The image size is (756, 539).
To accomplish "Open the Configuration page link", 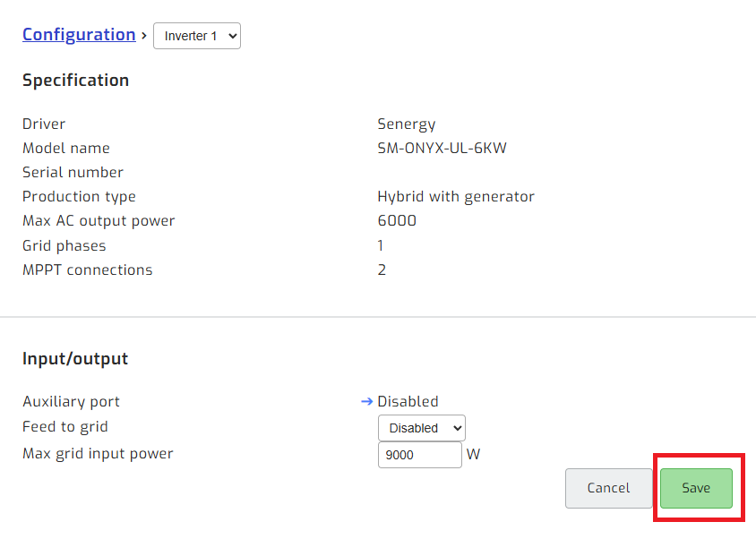I will [x=79, y=34].
